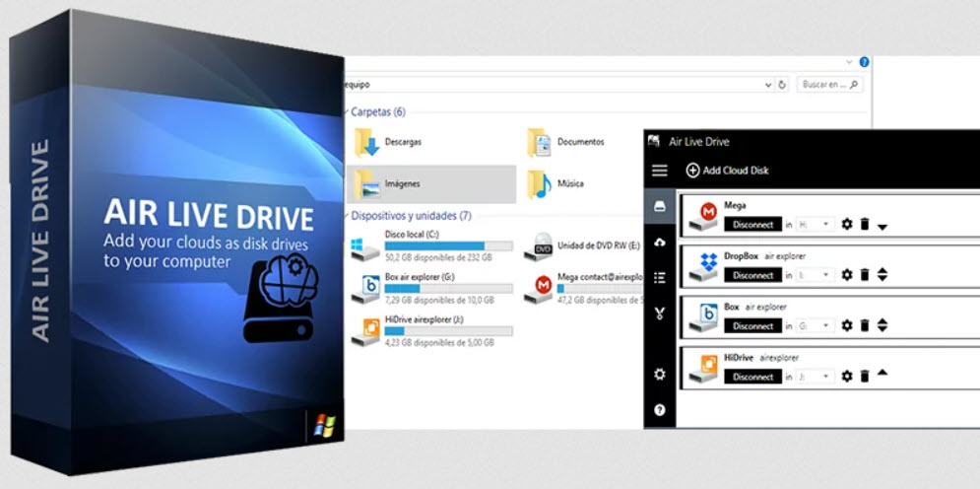Open settings gear for the Mega disk

pos(846,224)
